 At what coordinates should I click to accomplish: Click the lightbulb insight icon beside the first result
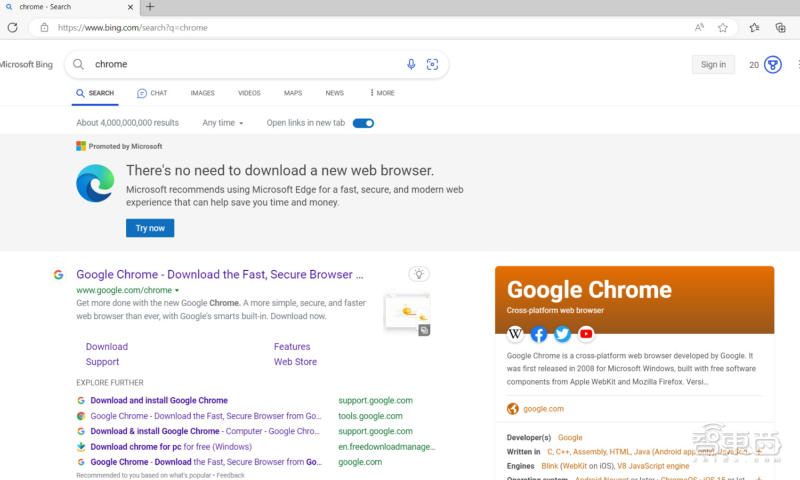pyautogui.click(x=419, y=274)
